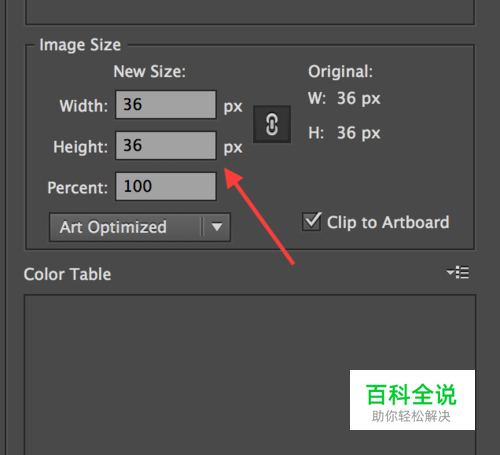The height and width of the screenshot is (455, 500).
Task: Click the Image Size section heading
Action: point(80,45)
